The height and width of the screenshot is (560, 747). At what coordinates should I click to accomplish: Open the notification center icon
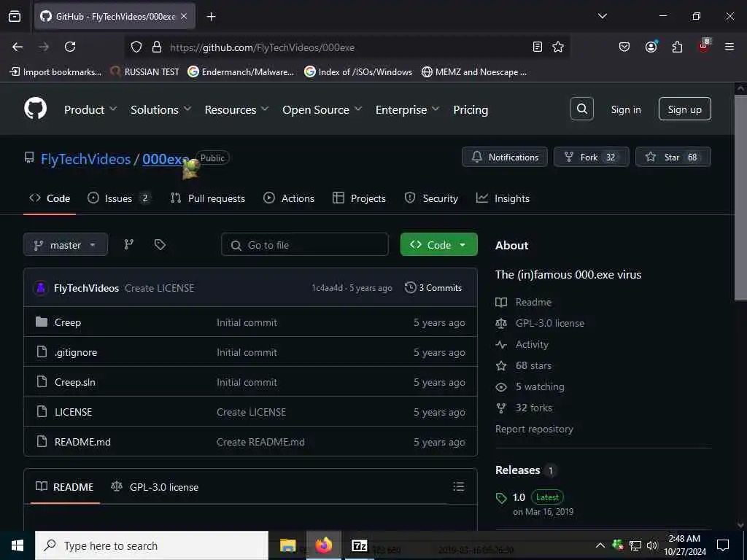tap(723, 545)
